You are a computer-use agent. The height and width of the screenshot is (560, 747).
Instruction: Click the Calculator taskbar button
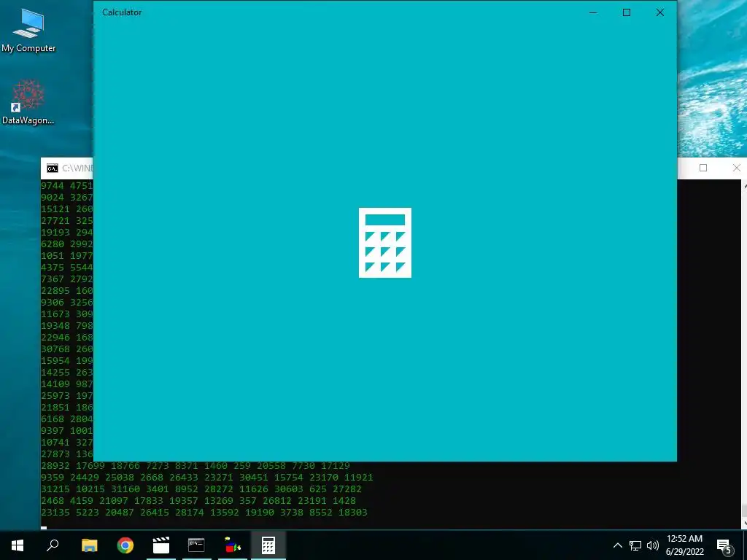click(x=268, y=545)
